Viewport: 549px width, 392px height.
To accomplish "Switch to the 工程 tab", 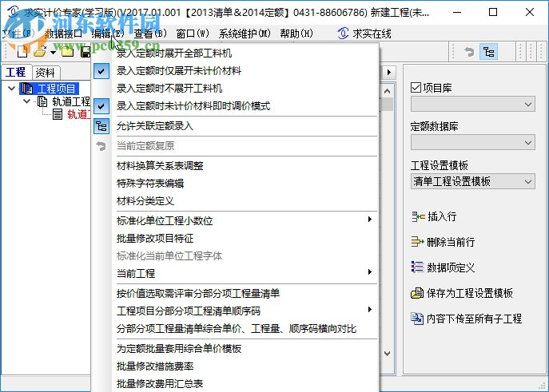I will coord(16,72).
